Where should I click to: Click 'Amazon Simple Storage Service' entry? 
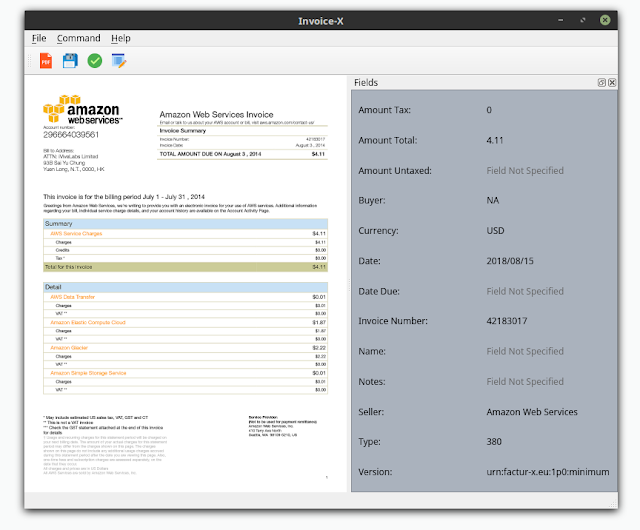[88, 373]
